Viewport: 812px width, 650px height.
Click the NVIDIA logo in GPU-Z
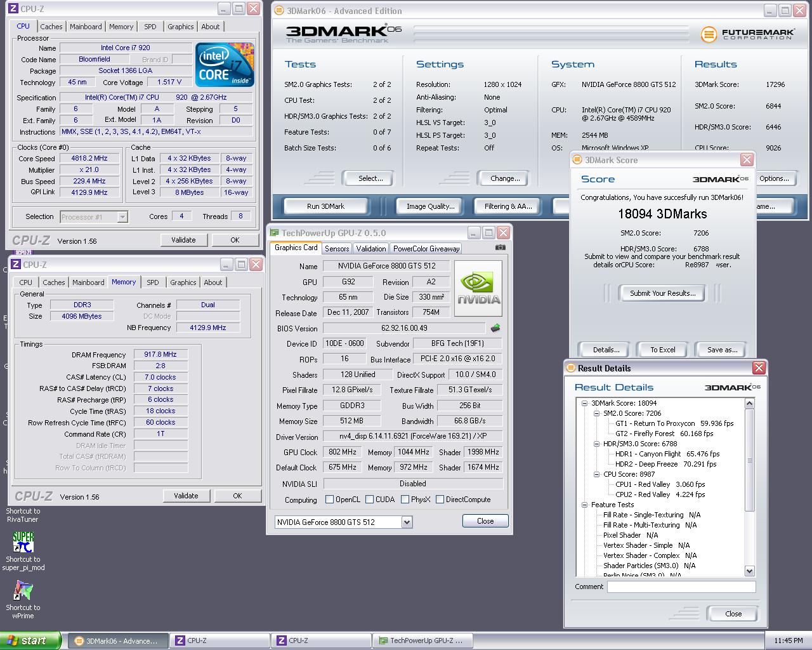[478, 288]
